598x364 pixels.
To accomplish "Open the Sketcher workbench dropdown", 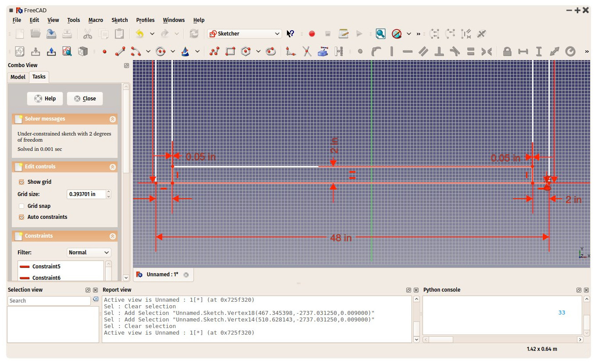I will tap(244, 34).
